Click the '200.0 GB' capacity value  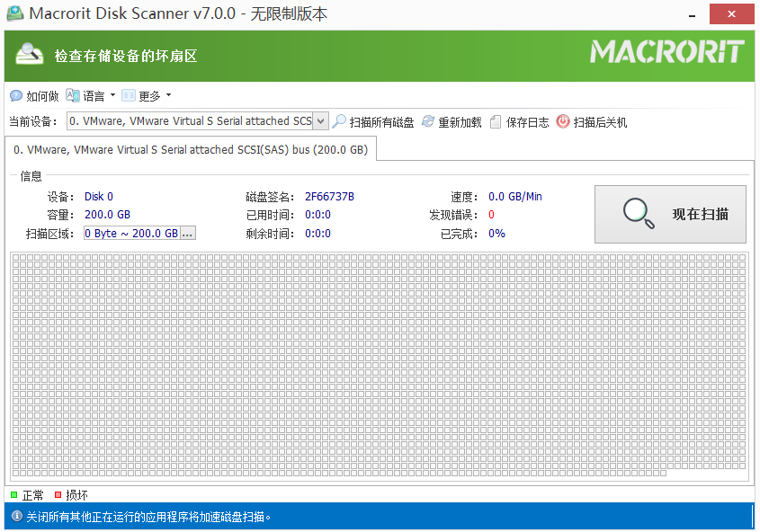click(107, 215)
